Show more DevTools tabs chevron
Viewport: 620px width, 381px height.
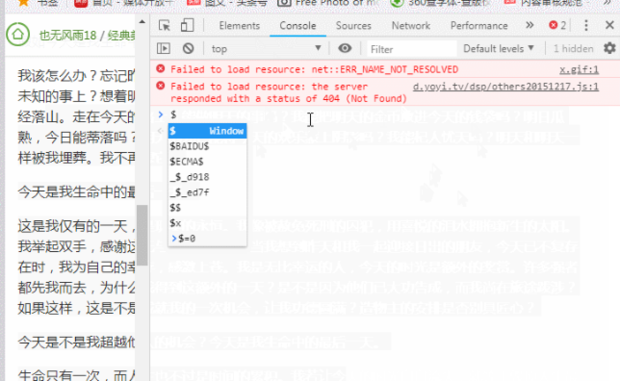tap(529, 25)
